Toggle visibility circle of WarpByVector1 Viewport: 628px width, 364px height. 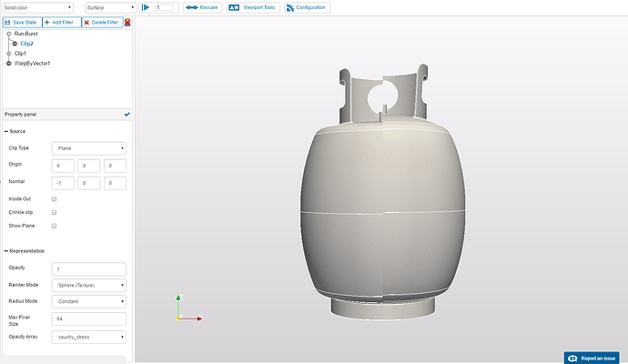[9, 64]
